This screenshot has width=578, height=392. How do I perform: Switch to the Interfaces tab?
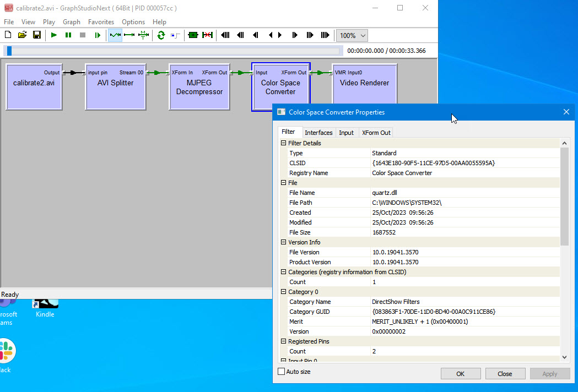(318, 133)
